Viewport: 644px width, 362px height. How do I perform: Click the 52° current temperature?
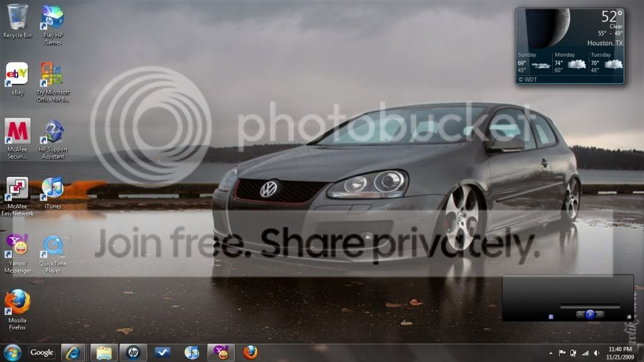611,16
